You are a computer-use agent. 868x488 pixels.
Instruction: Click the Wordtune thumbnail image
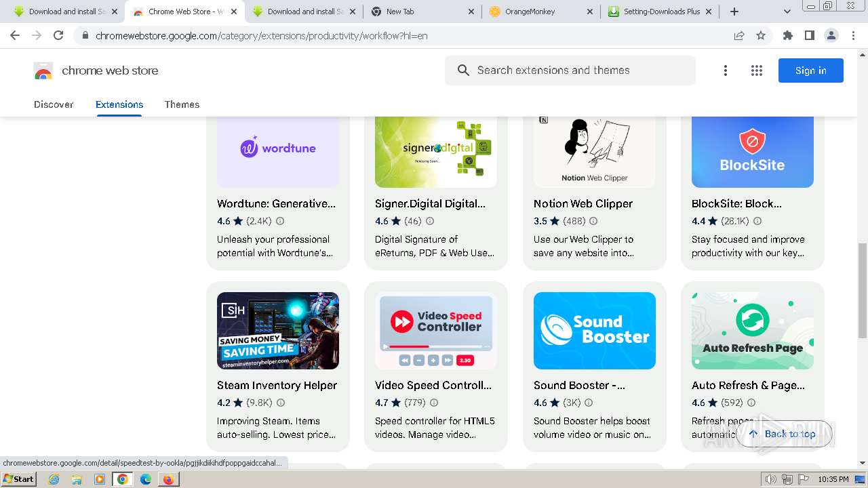[278, 152]
